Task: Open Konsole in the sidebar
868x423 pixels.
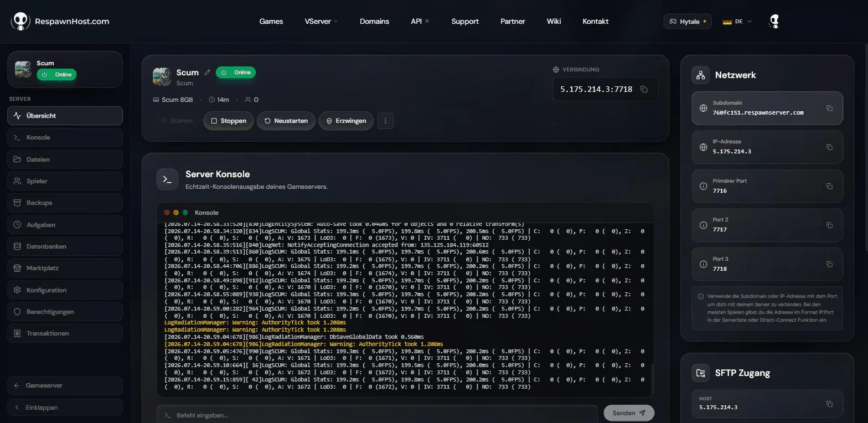Action: tap(65, 137)
